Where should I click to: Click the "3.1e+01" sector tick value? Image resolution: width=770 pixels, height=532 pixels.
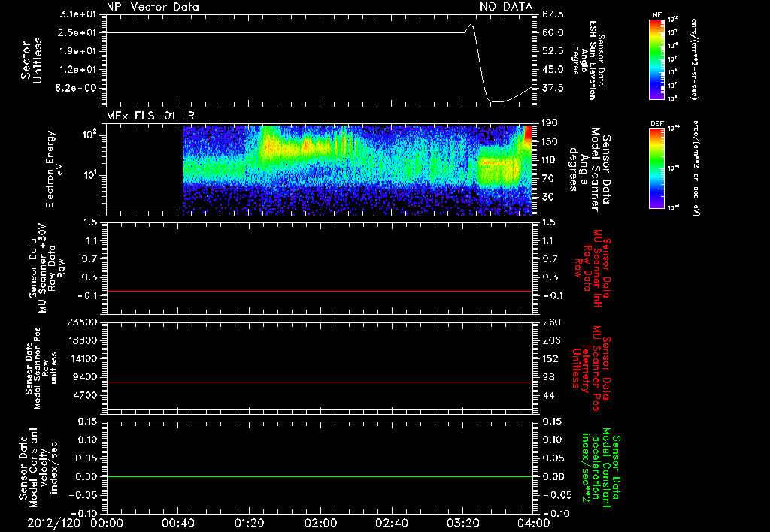coord(78,14)
